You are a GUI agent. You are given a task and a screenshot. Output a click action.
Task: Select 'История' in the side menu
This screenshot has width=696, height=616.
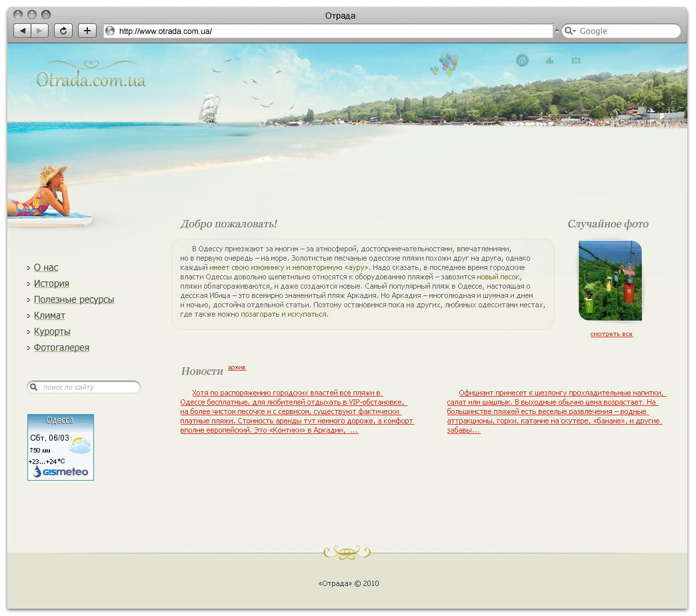click(51, 283)
